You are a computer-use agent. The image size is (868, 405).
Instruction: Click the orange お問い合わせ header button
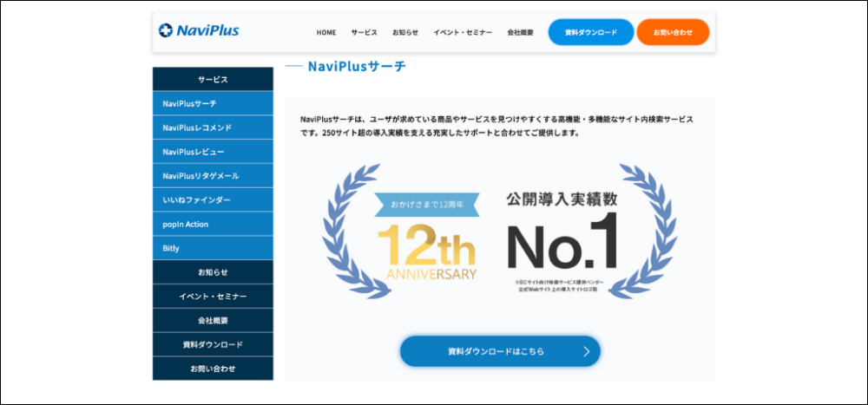(673, 32)
